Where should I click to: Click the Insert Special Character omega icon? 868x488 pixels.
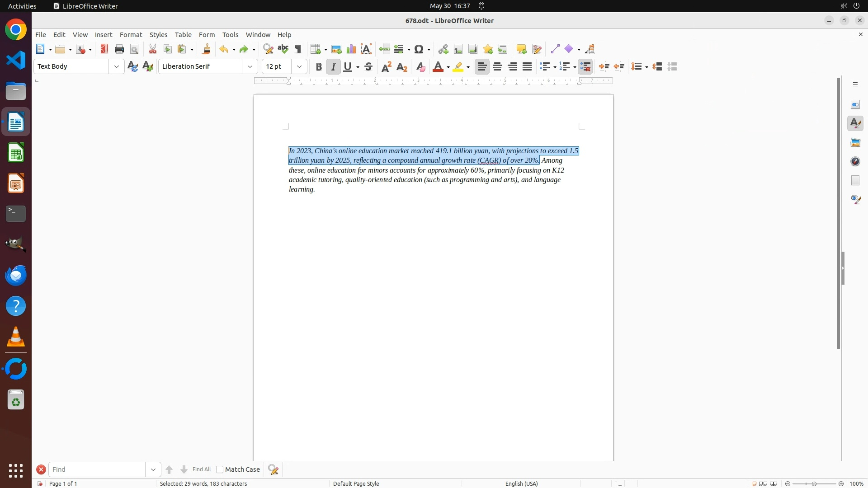pos(419,49)
